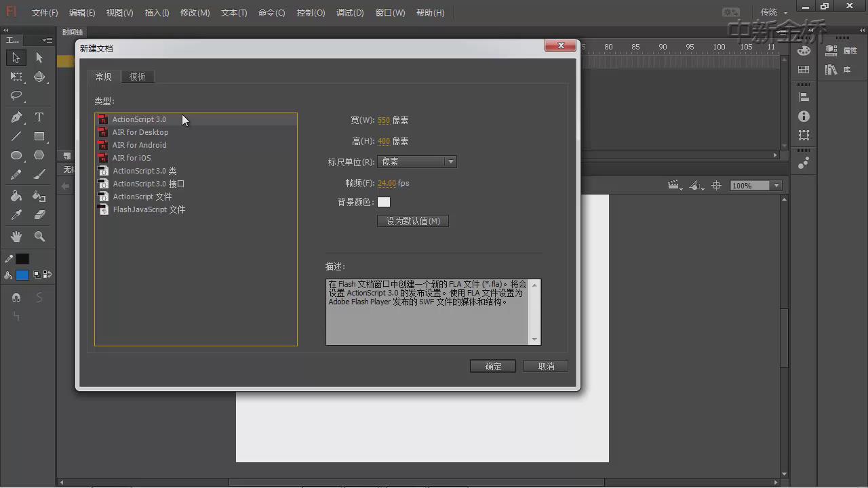Click the frame rate 24.00 value
Image resolution: width=868 pixels, height=488 pixels.
387,183
